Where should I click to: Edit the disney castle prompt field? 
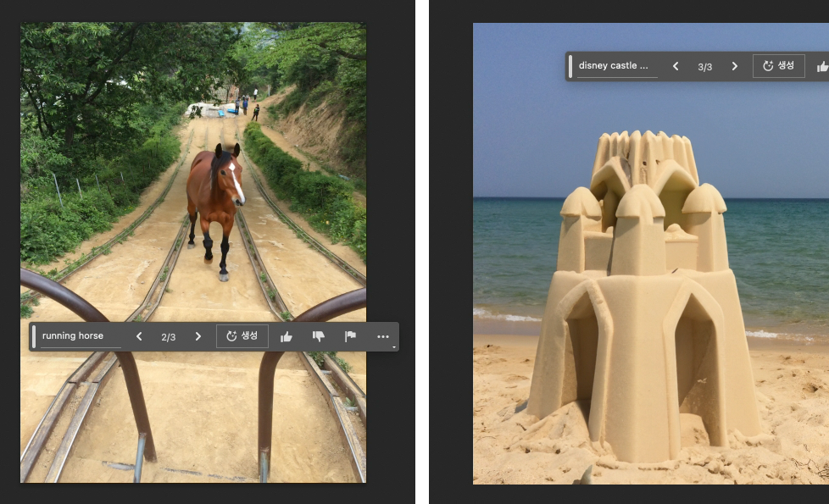[x=617, y=66]
